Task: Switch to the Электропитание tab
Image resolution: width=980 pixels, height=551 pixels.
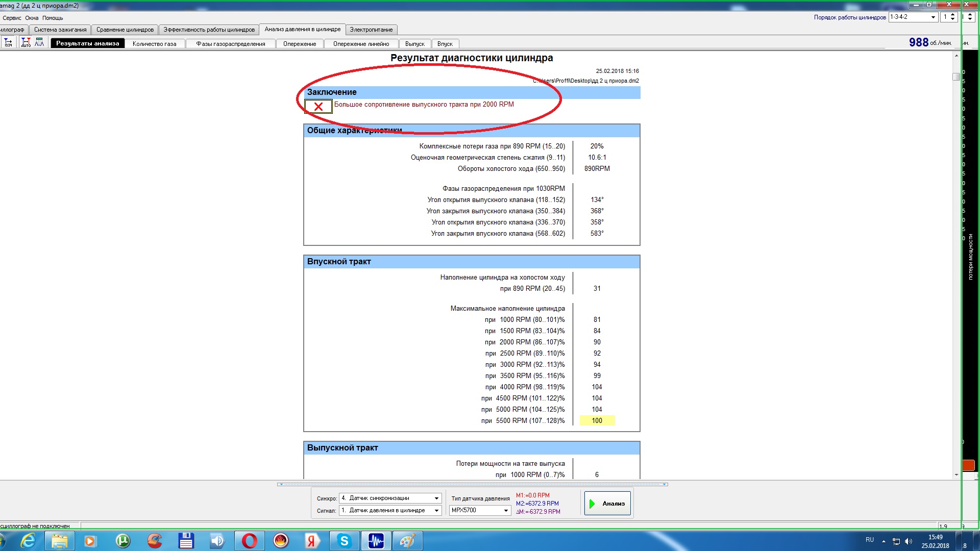Action: click(x=372, y=30)
